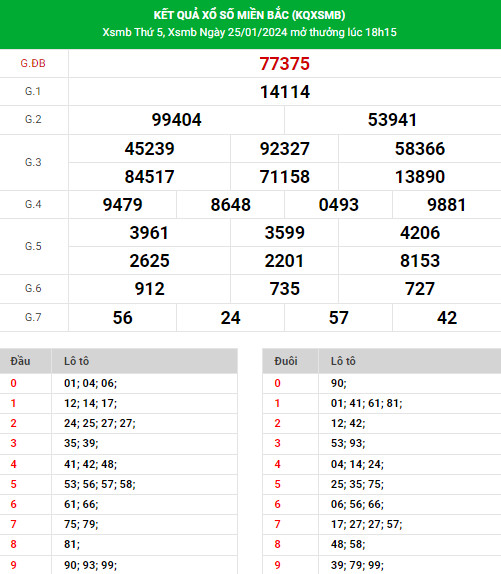The image size is (501, 574).
Task: Click the Đuôi column header
Action: [286, 361]
